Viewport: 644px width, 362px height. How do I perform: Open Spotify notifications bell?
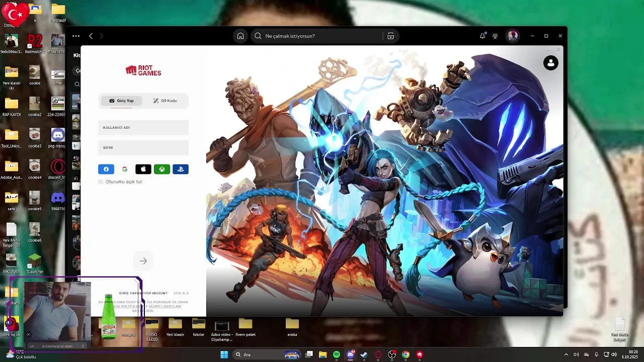pos(482,36)
